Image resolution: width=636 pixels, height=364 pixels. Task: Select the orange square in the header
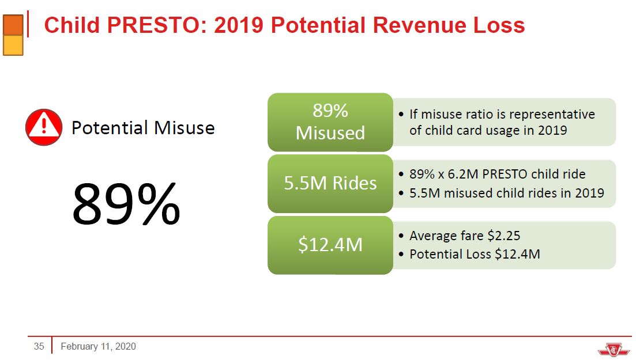[x=13, y=25]
